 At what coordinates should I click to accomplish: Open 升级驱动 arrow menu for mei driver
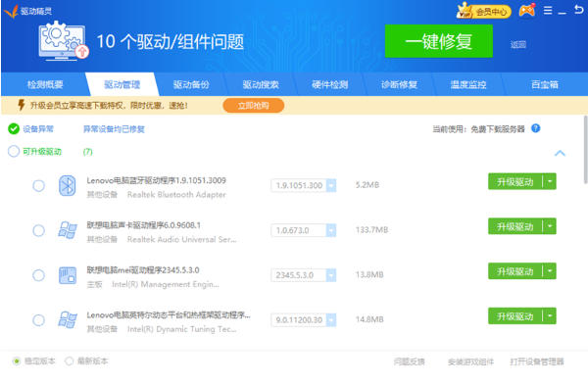tap(550, 271)
